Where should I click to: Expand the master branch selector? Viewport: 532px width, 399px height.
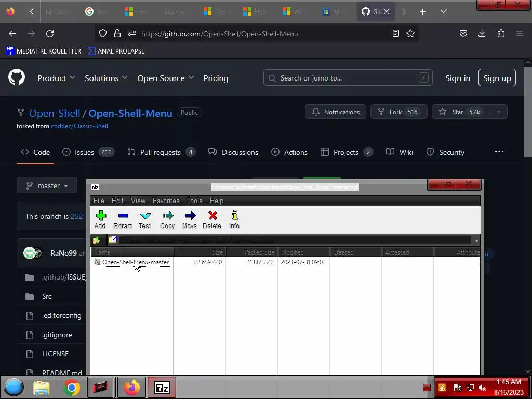pyautogui.click(x=47, y=185)
